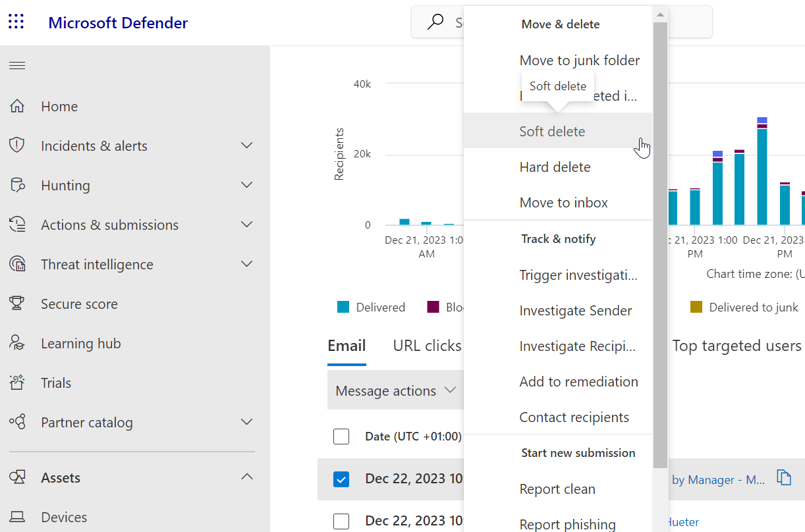805x532 pixels.
Task: Click the email subject link ending 'by Manager - M...'
Action: 718,480
